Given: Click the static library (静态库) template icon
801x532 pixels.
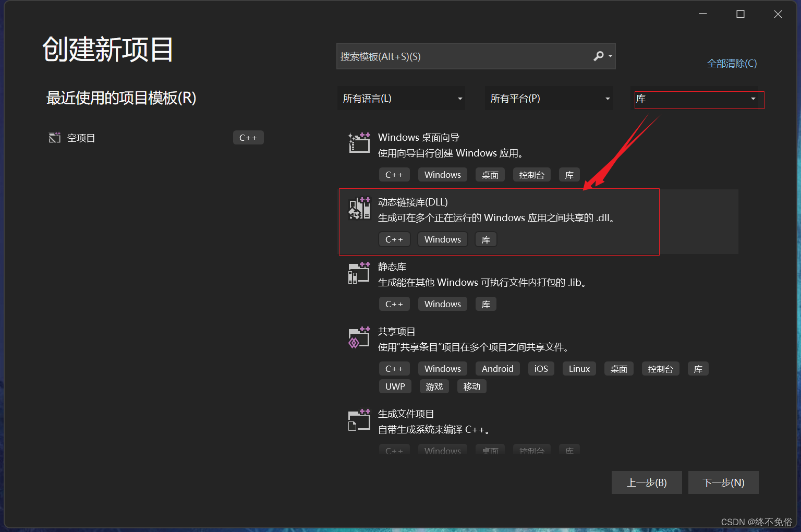Looking at the screenshot, I should (x=359, y=273).
